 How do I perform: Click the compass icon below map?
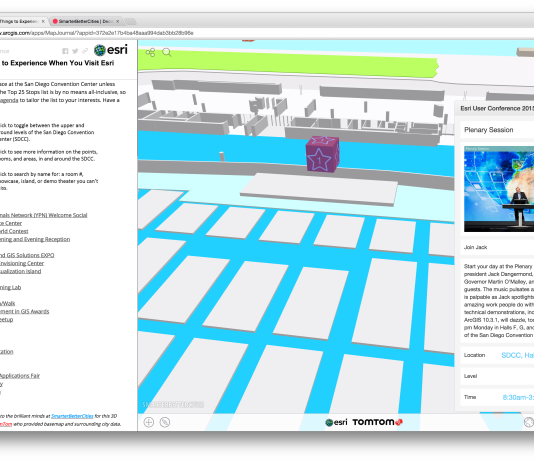coord(165,422)
